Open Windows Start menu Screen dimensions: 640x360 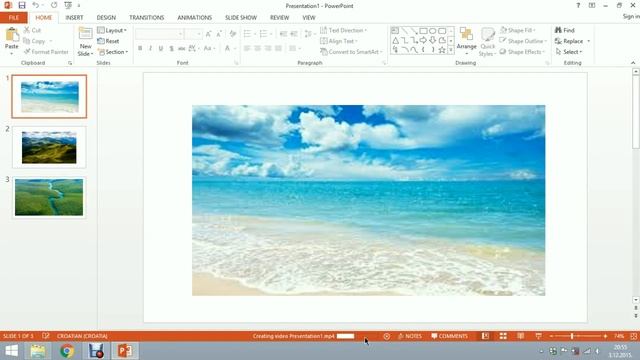[11, 351]
